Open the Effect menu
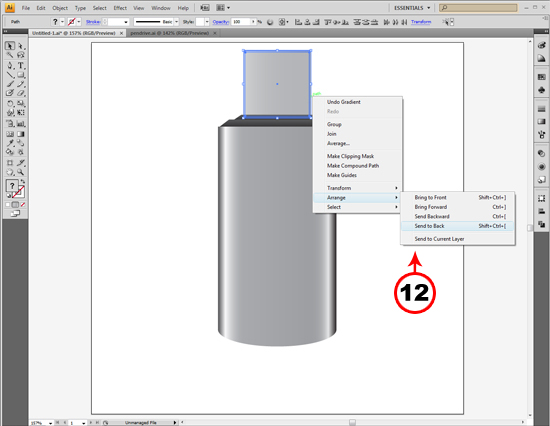 point(120,8)
